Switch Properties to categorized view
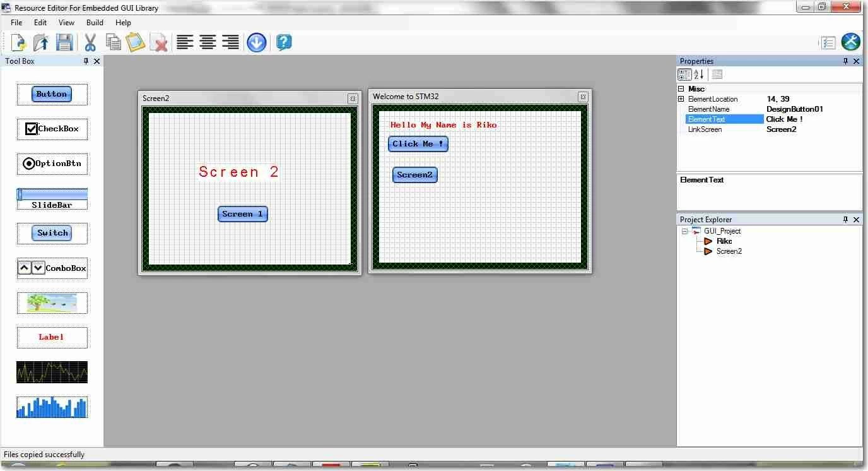 pyautogui.click(x=684, y=75)
